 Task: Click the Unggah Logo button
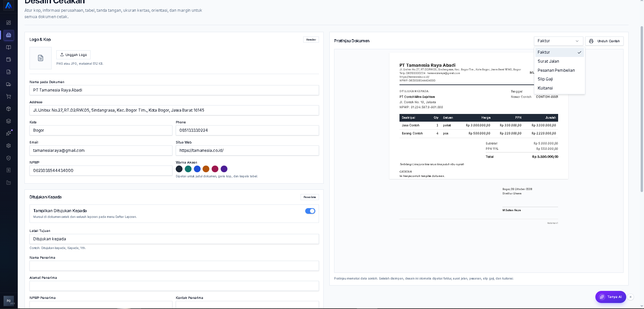click(73, 55)
